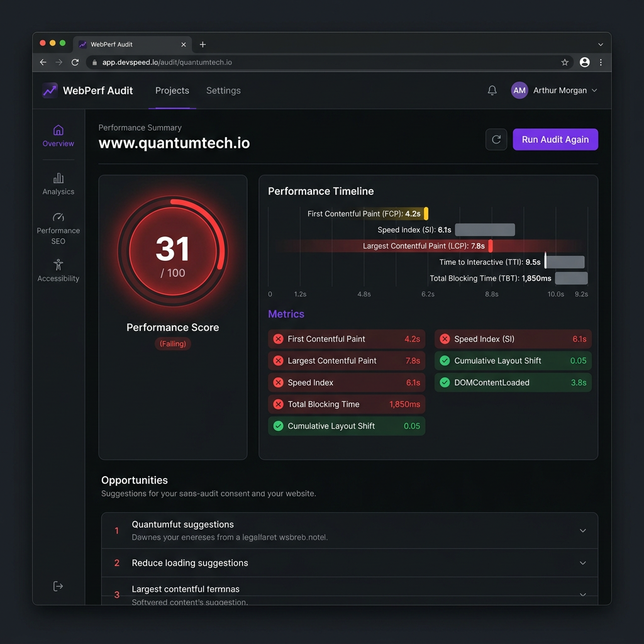This screenshot has width=644, height=644.
Task: Click the LCP 7.8s red timeline marker
Action: coord(491,246)
